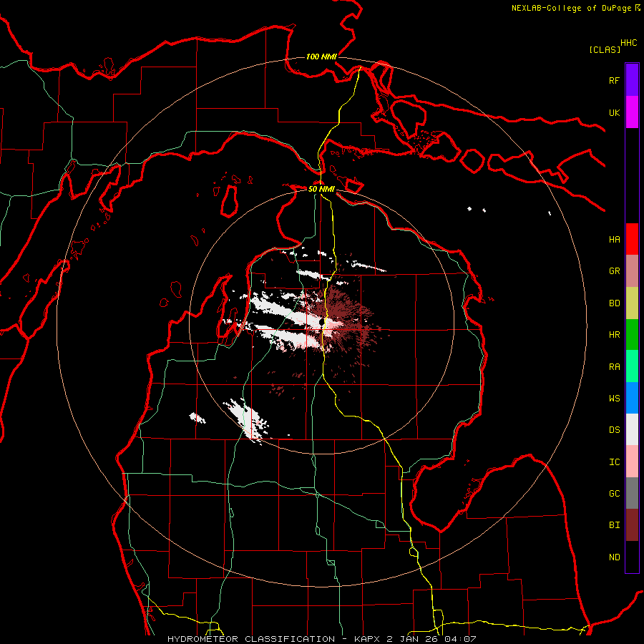
Task: Click the RA light-green legend swatch
Action: point(632,366)
